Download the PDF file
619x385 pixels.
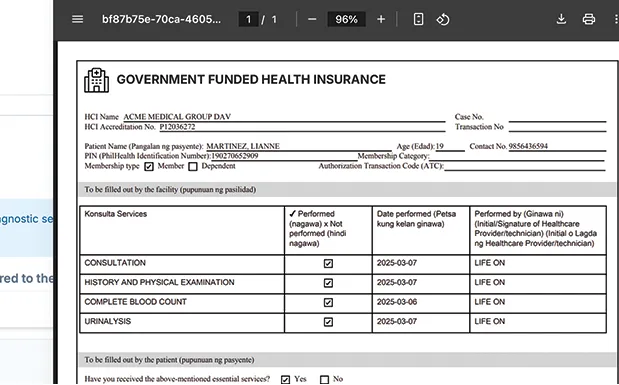click(x=561, y=19)
